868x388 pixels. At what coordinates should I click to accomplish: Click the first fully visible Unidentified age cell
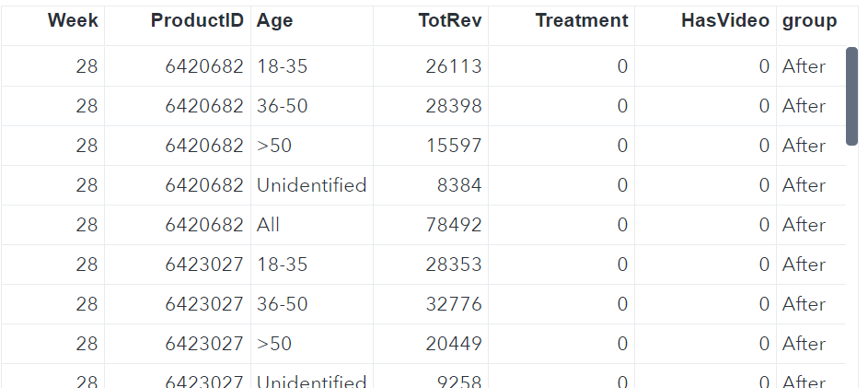[311, 185]
